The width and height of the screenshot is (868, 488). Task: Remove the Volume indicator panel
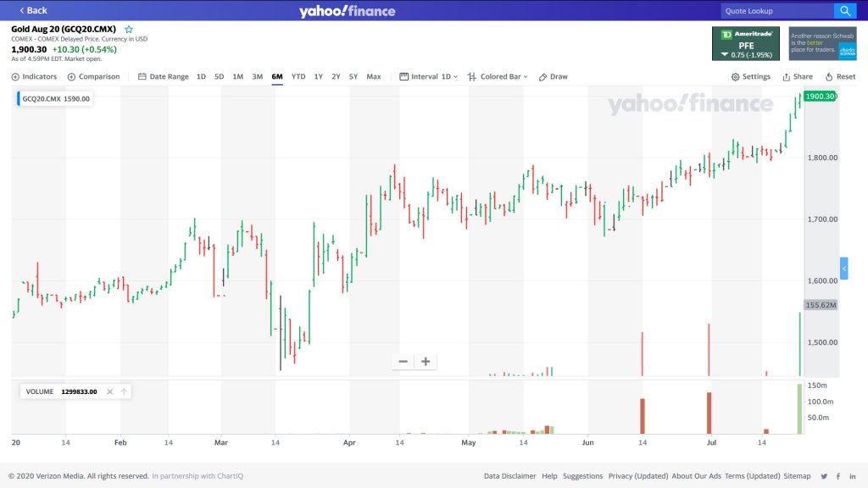coord(109,391)
